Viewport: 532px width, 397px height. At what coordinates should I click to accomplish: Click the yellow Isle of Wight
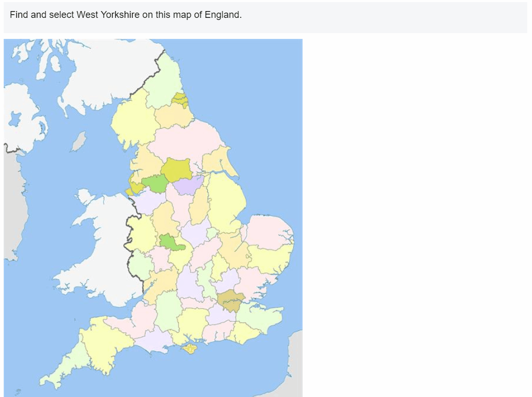coord(190,348)
